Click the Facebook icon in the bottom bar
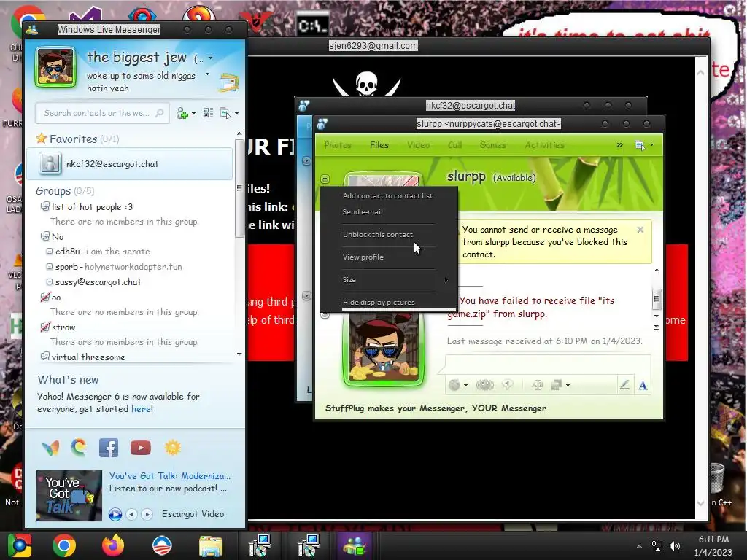 tap(109, 448)
